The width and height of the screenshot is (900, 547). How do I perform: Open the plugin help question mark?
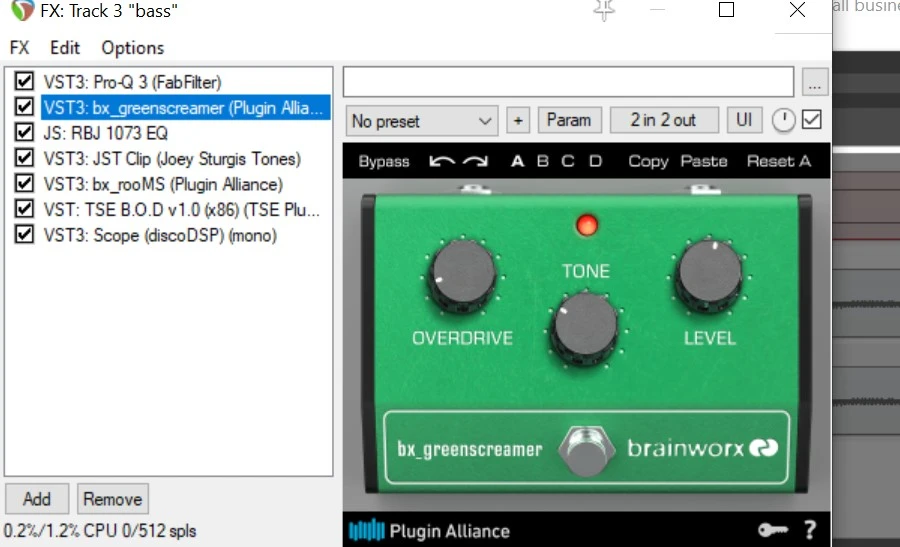(810, 530)
